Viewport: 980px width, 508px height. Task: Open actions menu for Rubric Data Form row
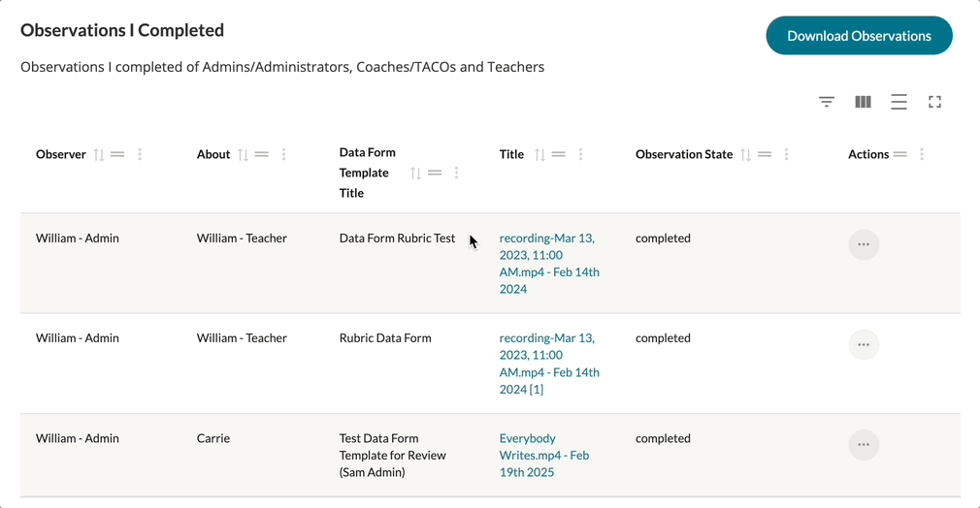[864, 344]
